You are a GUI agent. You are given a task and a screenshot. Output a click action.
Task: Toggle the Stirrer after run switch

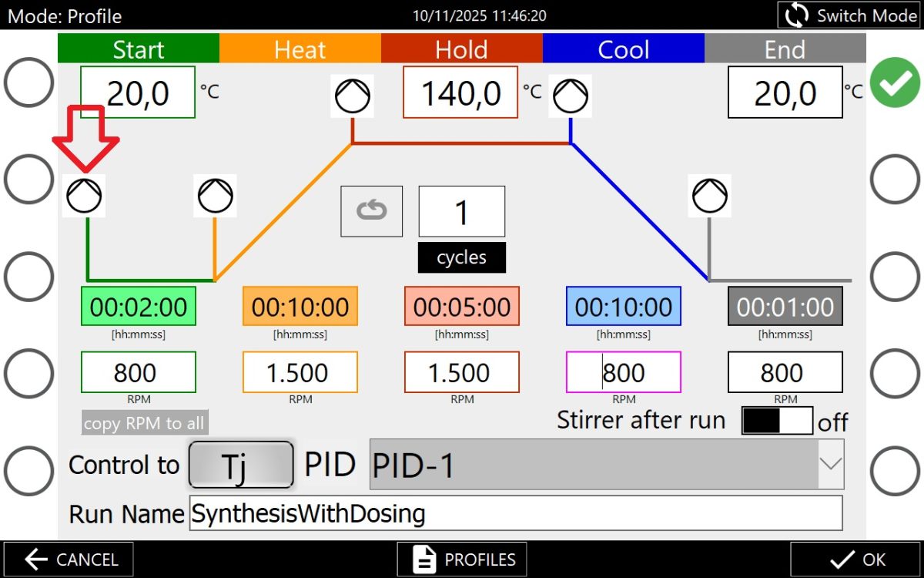coord(776,421)
